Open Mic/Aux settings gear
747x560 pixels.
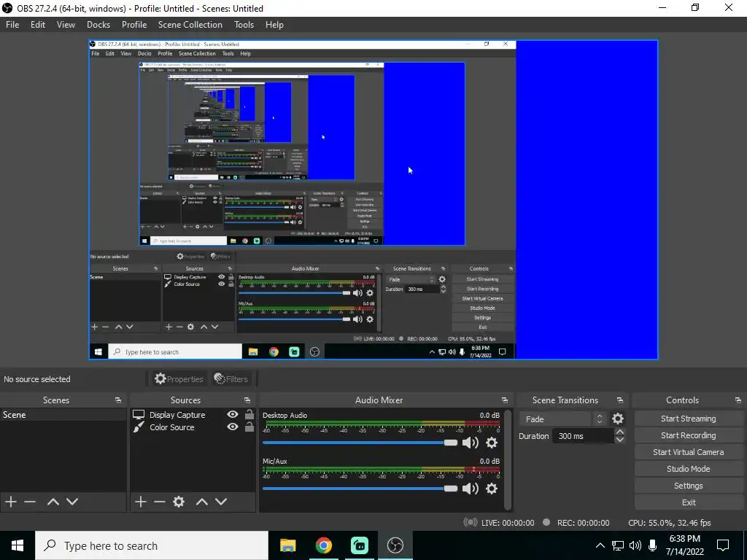point(492,489)
